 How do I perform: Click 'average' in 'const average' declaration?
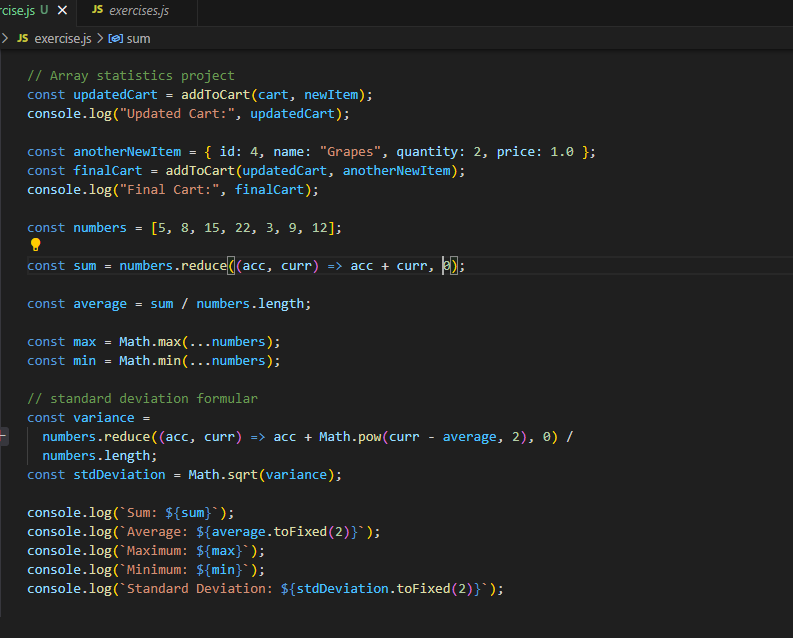point(100,304)
